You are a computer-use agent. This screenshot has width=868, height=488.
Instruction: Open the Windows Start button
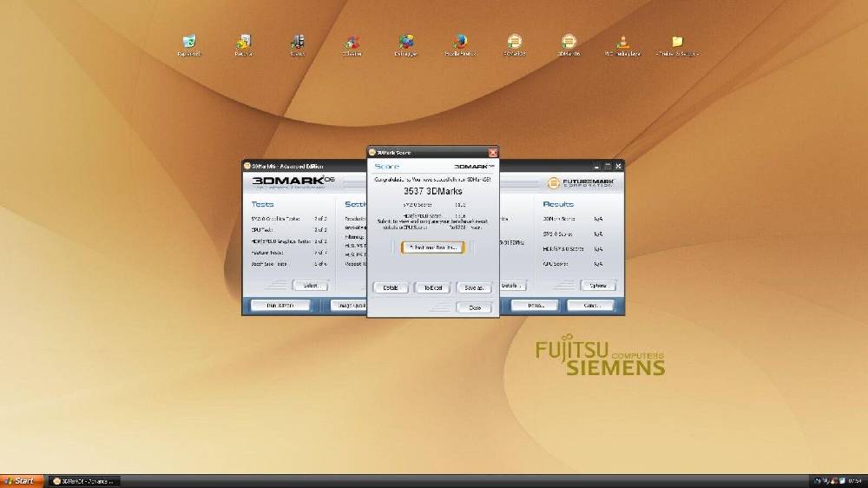click(21, 481)
